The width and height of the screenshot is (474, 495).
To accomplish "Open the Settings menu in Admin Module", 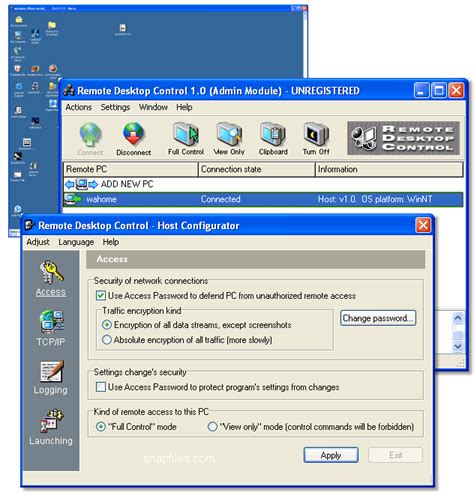I will pos(115,107).
